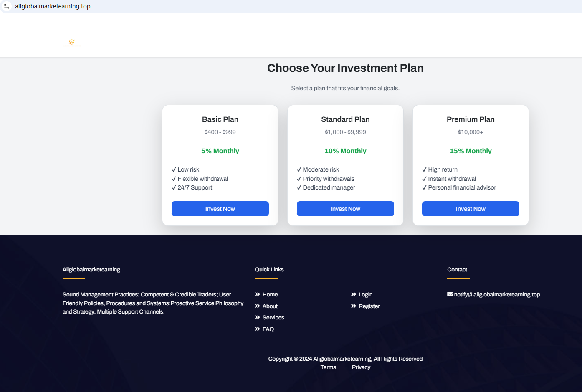The image size is (582, 392).
Task: Select the Premium Plan card heading
Action: coord(471,119)
